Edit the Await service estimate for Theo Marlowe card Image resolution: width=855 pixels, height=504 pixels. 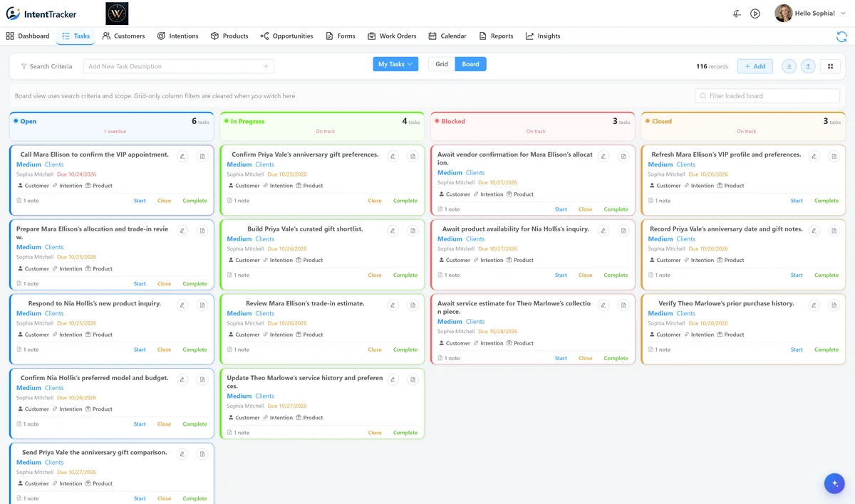tap(603, 305)
